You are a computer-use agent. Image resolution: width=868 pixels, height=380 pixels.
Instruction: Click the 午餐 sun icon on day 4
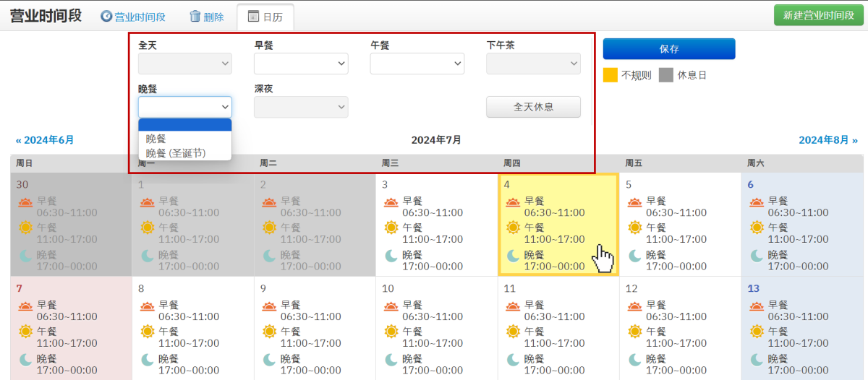coord(514,228)
